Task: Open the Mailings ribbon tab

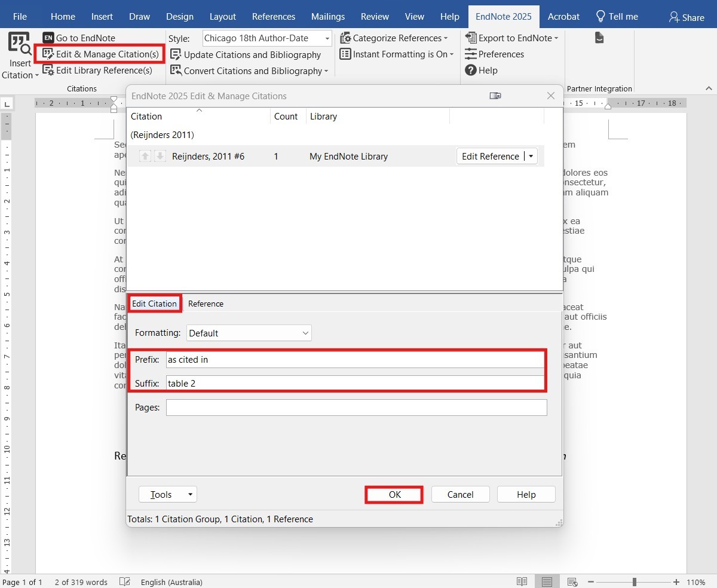Action: tap(328, 16)
